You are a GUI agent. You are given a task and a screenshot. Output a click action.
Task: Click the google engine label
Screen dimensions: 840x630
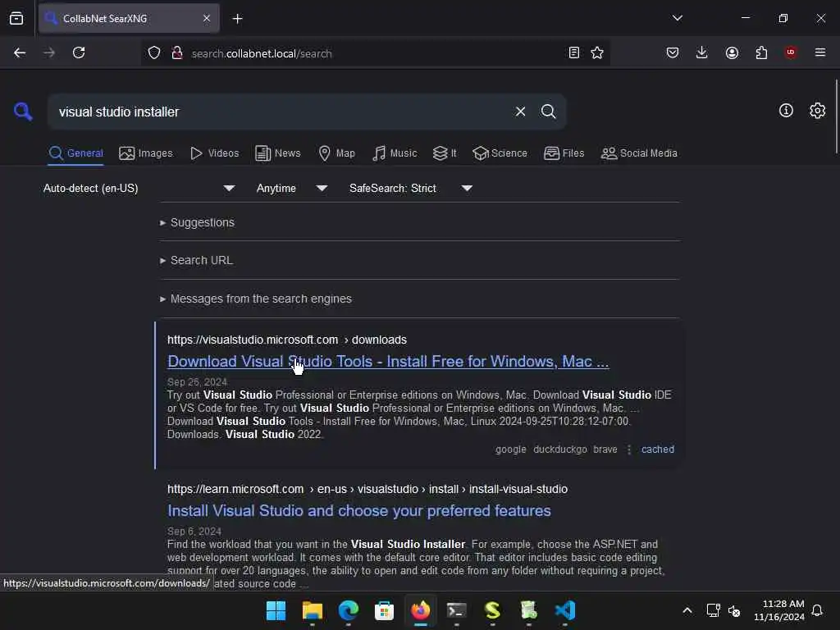510,450
